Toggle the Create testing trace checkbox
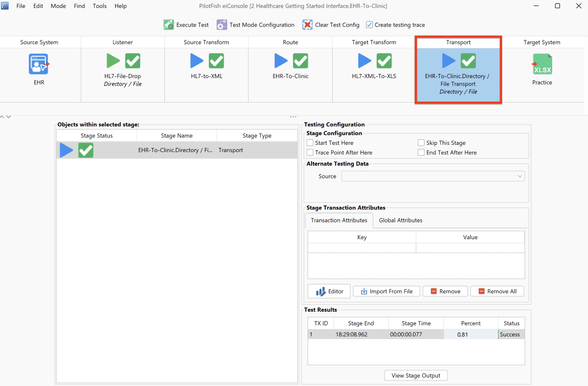Image resolution: width=588 pixels, height=386 pixels. 369,25
